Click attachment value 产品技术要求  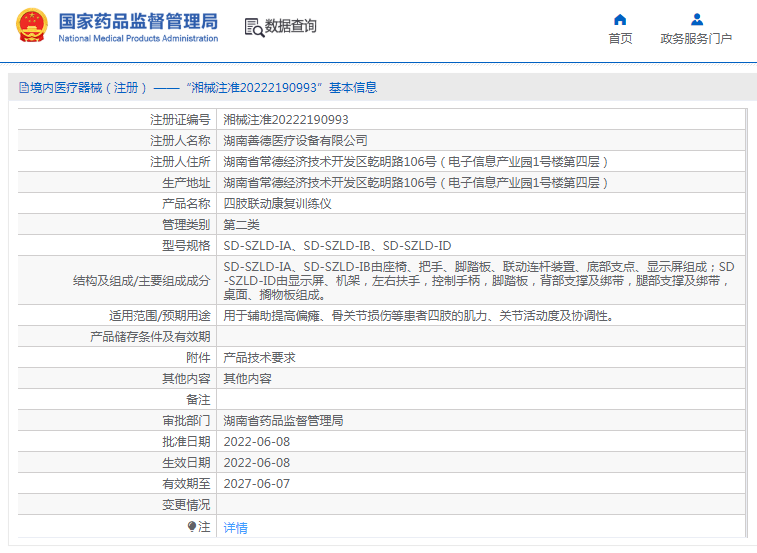click(x=260, y=358)
